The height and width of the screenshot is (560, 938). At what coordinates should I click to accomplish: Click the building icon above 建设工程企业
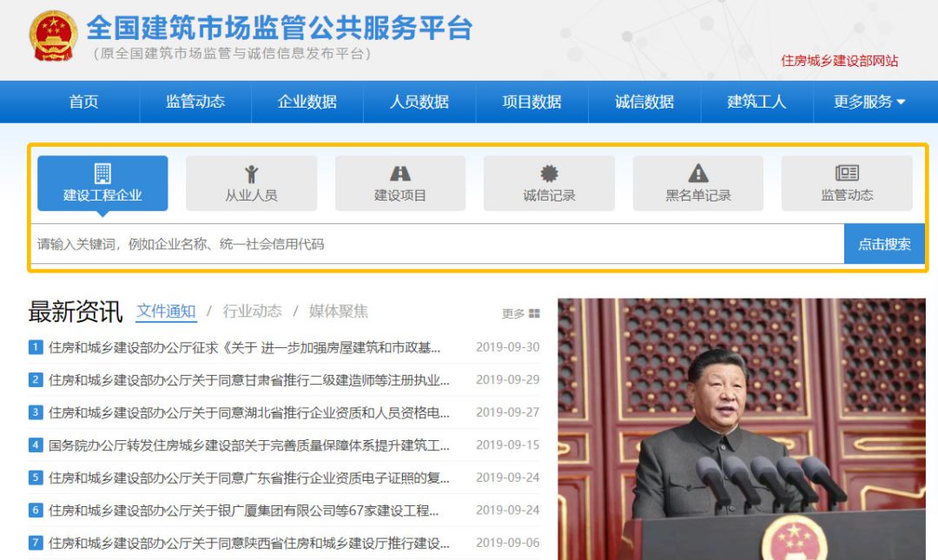pos(102,174)
